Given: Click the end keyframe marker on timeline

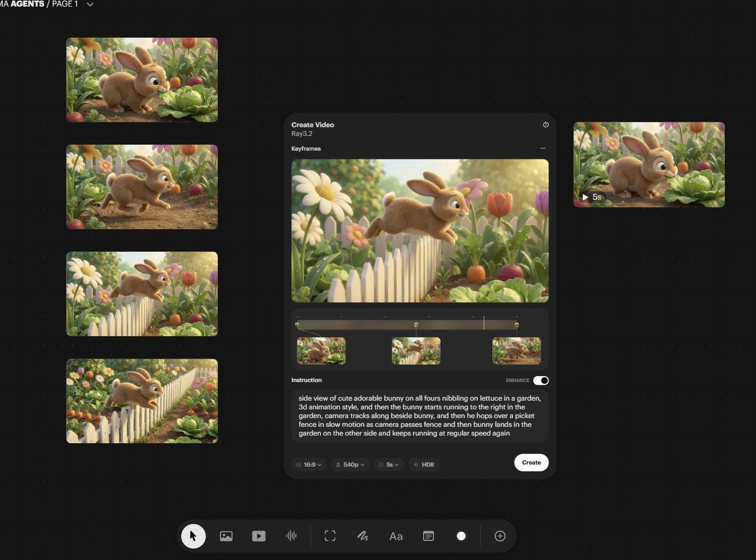Looking at the screenshot, I should point(516,325).
